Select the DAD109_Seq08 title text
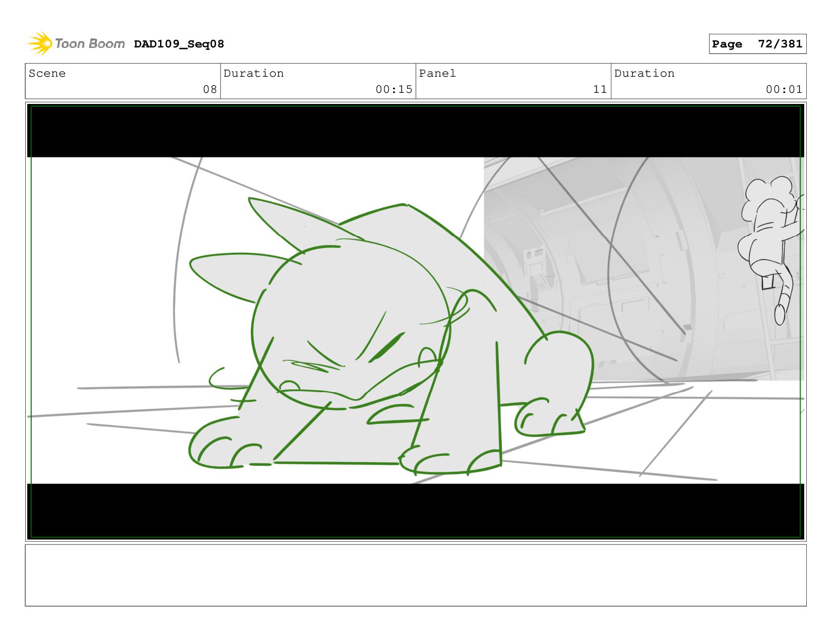The height and width of the screenshot is (644, 832). point(179,44)
